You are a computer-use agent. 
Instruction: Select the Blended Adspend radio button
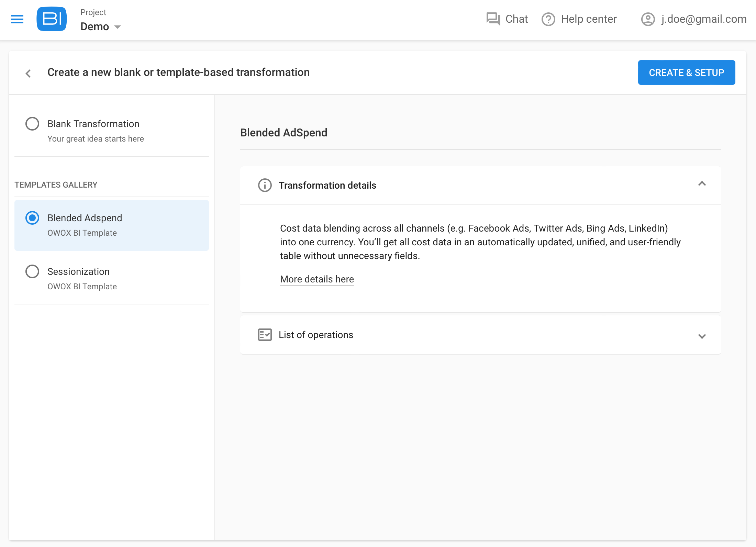32,218
